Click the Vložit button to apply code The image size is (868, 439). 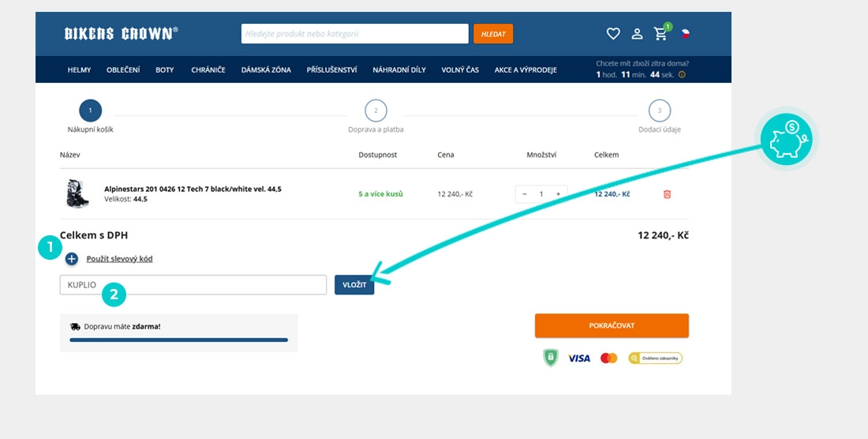(354, 284)
